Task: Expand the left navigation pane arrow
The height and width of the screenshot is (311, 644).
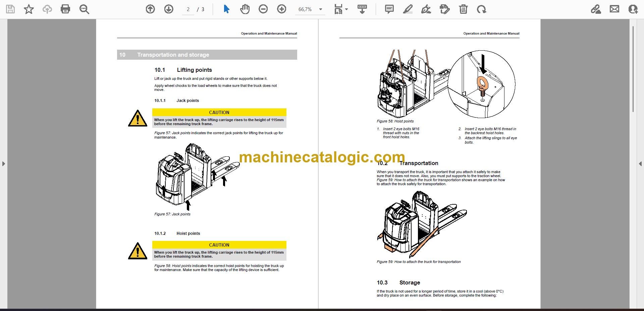Action: pos(3,164)
